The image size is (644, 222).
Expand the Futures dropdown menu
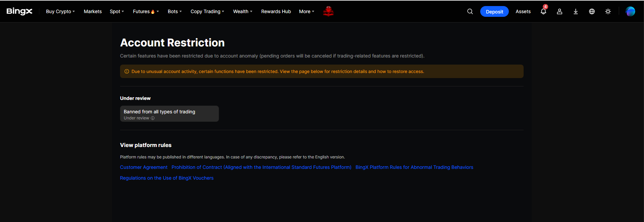pos(146,11)
